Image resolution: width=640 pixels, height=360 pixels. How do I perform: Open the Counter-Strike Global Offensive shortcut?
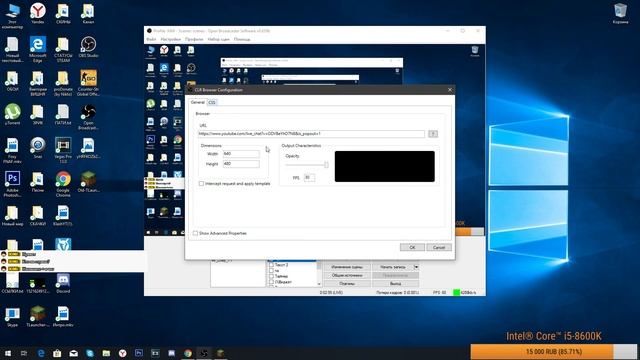click(x=88, y=83)
